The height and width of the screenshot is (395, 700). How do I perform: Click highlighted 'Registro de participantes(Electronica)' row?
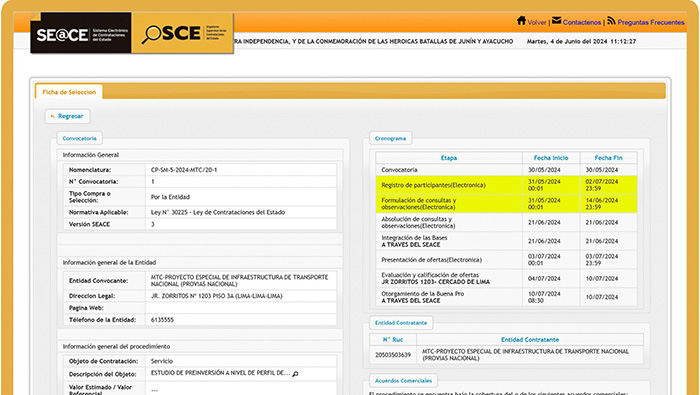point(507,185)
